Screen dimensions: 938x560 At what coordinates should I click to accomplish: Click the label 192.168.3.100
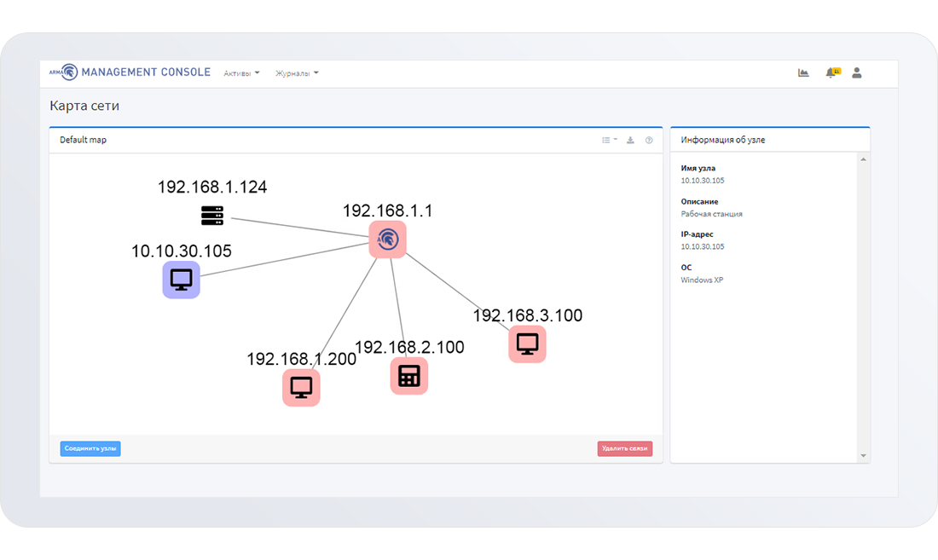(x=528, y=315)
